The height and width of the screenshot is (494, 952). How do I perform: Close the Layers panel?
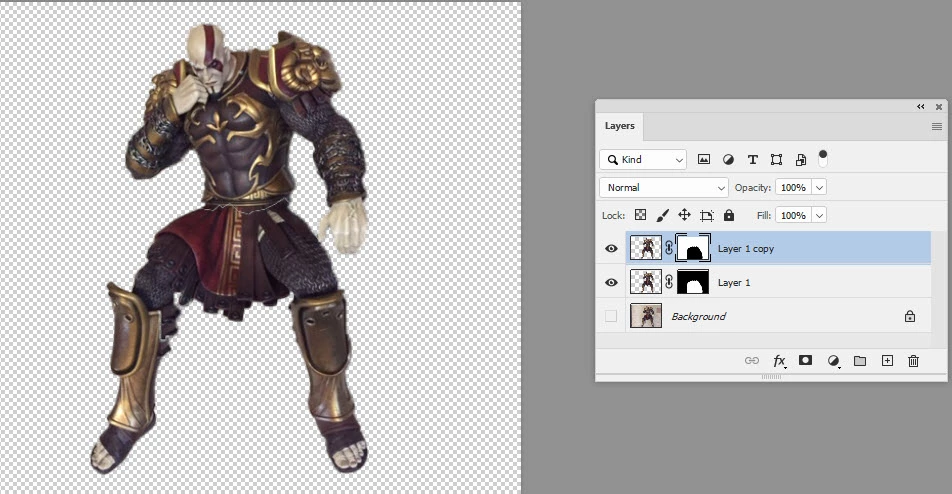tap(939, 106)
